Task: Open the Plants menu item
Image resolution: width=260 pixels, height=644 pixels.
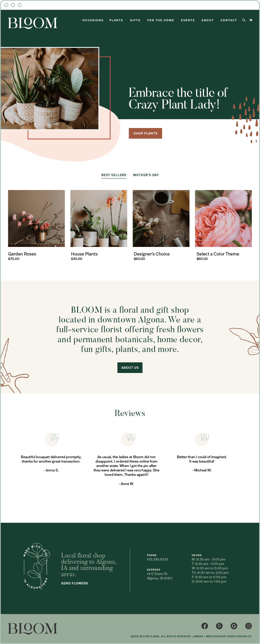Action: 116,20
